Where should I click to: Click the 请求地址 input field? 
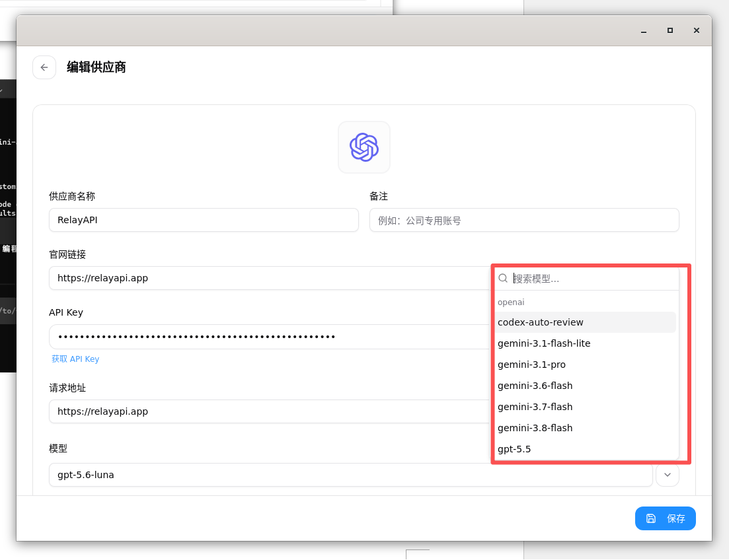(270, 411)
